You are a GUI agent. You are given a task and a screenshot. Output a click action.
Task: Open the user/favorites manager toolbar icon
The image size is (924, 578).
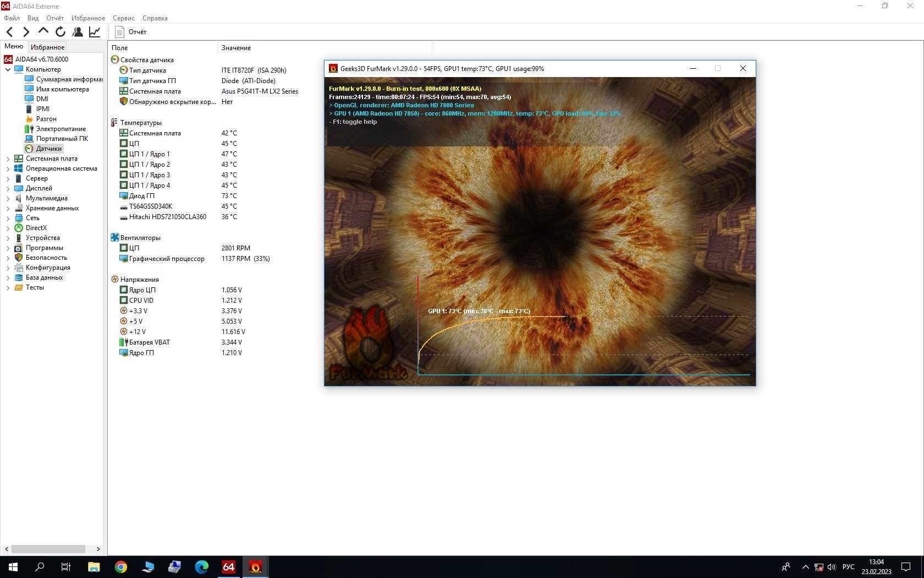coord(78,32)
